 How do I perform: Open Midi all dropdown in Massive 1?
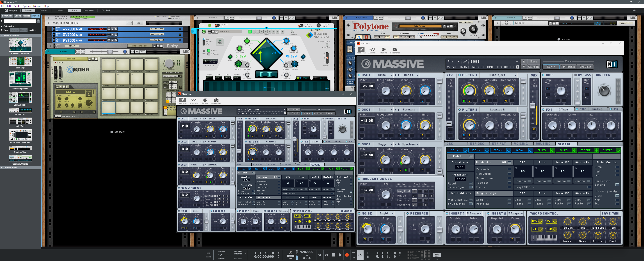click(x=478, y=67)
